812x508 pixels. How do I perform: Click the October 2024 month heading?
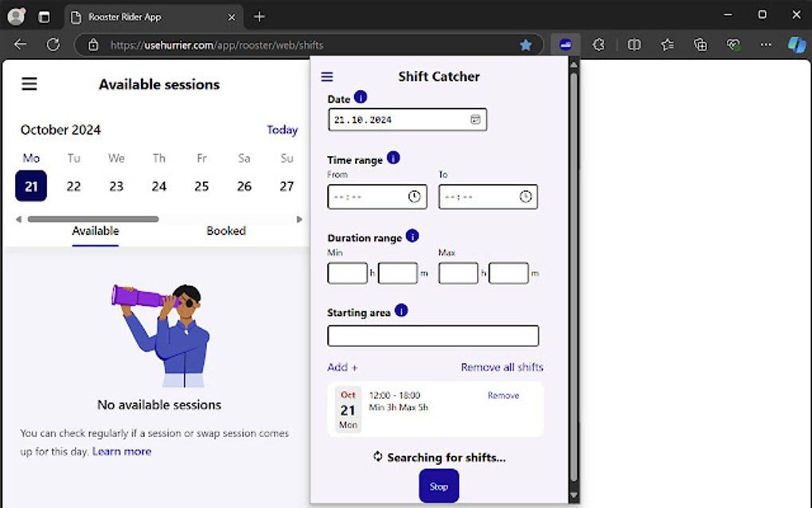(x=61, y=130)
